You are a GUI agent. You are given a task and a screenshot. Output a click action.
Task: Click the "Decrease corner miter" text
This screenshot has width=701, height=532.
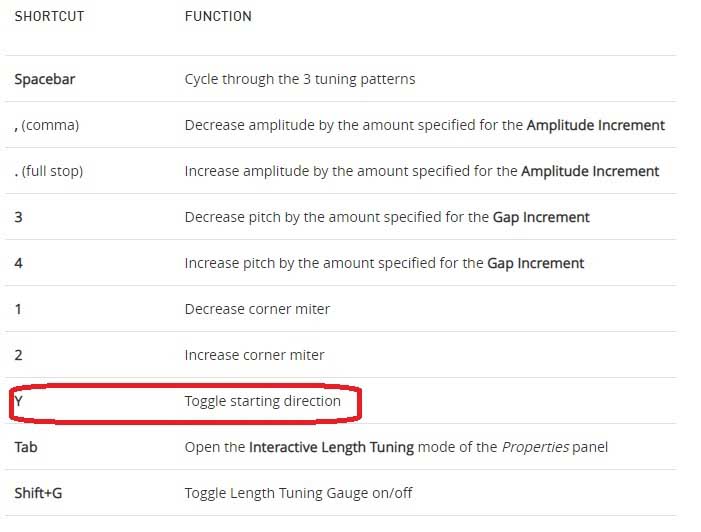257,309
